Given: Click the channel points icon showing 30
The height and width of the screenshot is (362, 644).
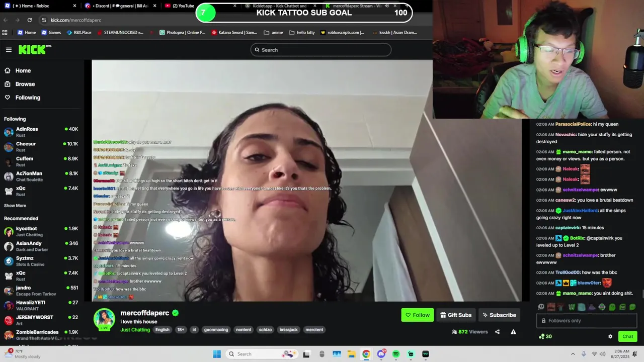Looking at the screenshot, I should (545, 336).
